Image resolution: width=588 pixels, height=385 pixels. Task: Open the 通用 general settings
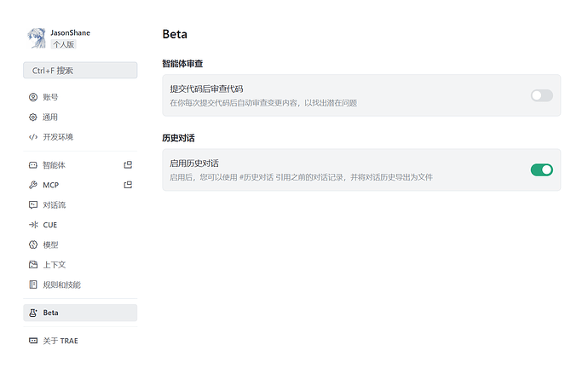point(80,117)
